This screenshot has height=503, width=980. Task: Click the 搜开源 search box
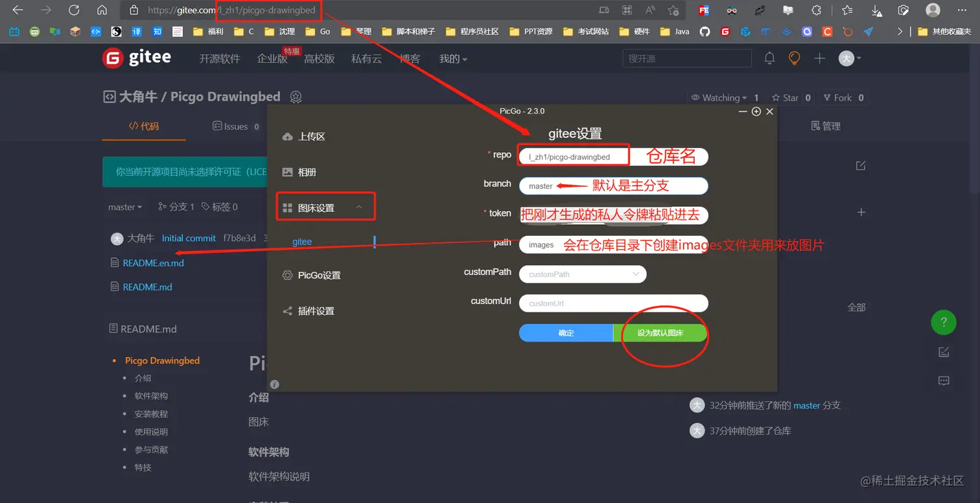pyautogui.click(x=686, y=58)
